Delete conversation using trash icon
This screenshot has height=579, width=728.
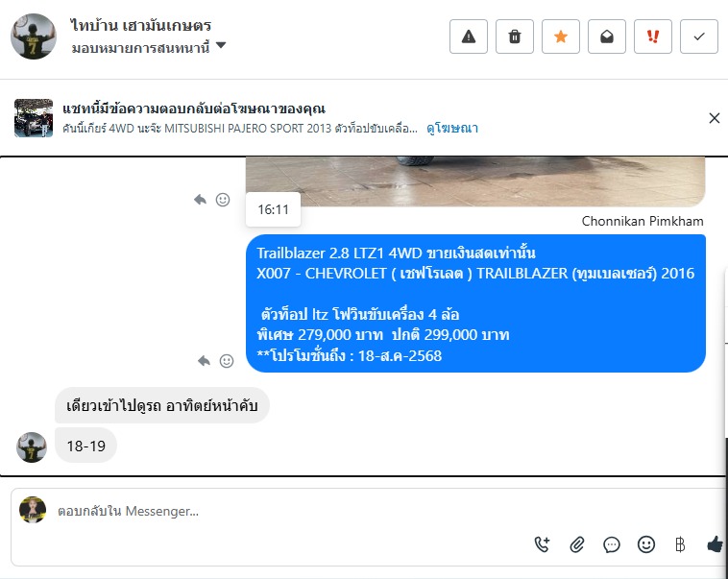click(x=515, y=36)
